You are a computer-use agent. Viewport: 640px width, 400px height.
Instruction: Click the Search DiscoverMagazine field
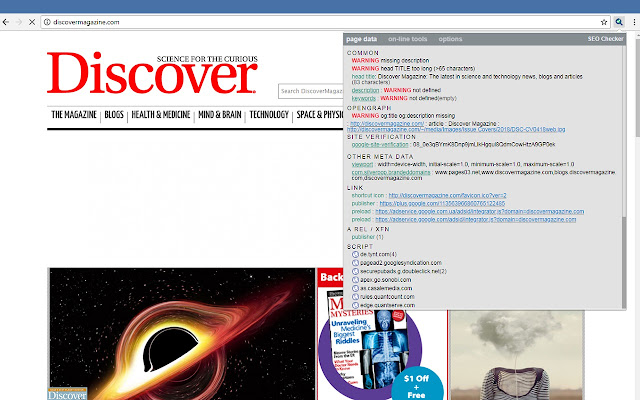[311, 91]
